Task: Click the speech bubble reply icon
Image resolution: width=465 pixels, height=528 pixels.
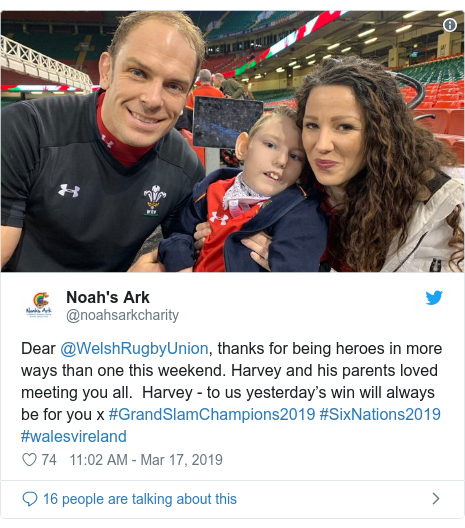Action: click(x=30, y=499)
